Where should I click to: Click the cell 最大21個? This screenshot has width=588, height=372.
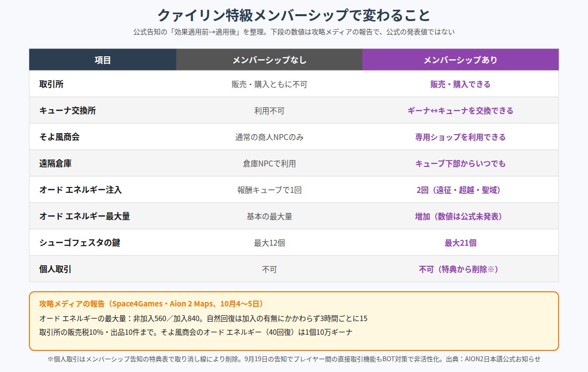point(461,243)
